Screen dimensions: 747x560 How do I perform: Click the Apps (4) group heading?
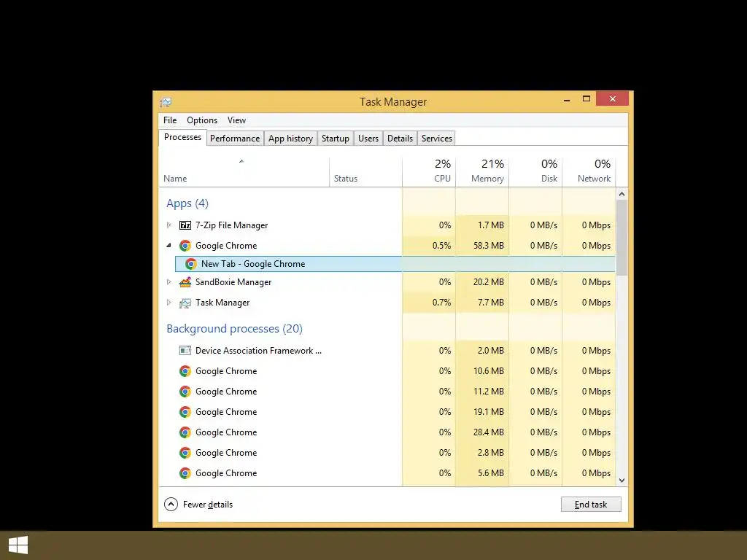coord(187,203)
